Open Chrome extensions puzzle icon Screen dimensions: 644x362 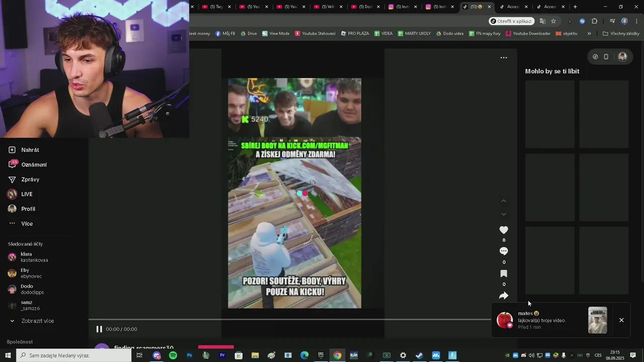[595, 21]
